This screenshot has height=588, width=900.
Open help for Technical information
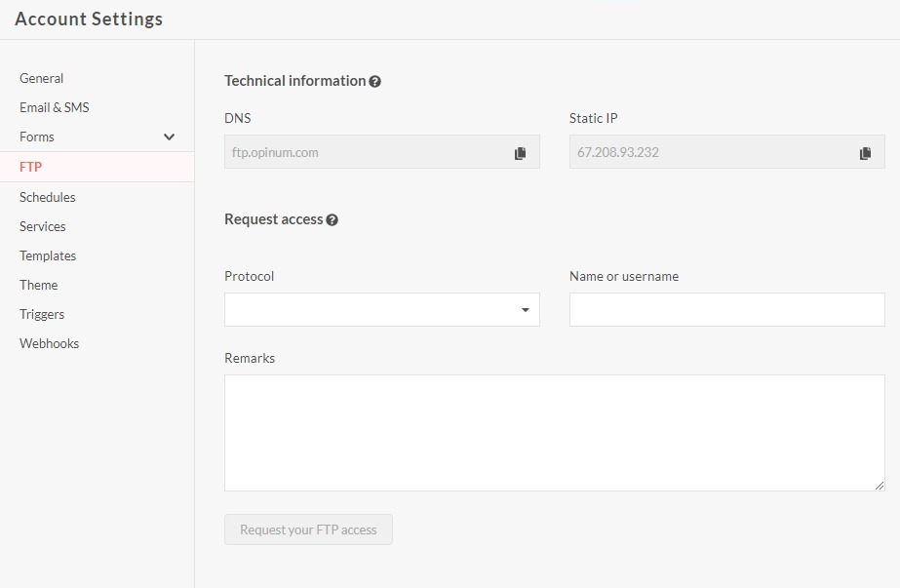click(x=375, y=82)
